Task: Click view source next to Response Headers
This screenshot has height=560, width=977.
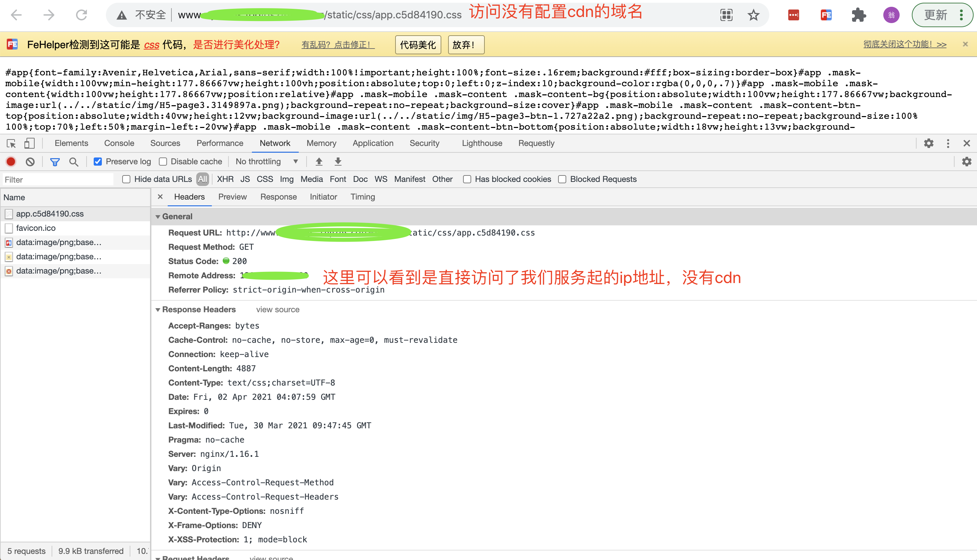Action: [x=277, y=310]
